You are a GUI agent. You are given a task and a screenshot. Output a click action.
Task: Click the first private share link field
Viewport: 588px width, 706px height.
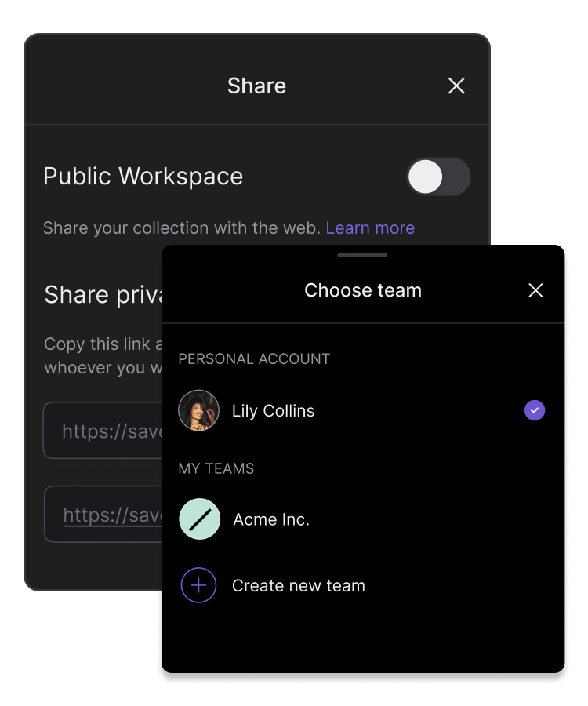(103, 431)
